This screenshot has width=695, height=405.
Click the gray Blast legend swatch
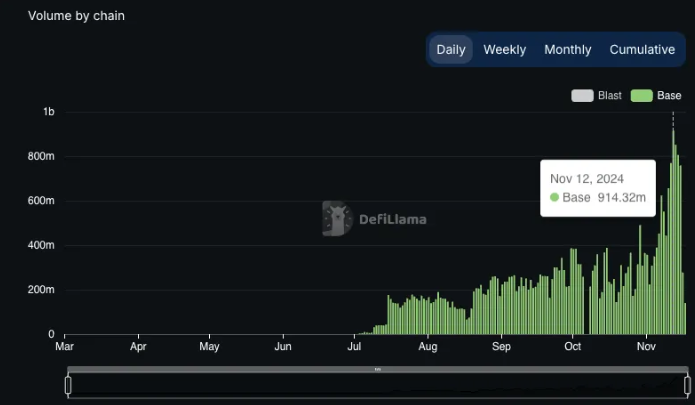[x=582, y=96]
